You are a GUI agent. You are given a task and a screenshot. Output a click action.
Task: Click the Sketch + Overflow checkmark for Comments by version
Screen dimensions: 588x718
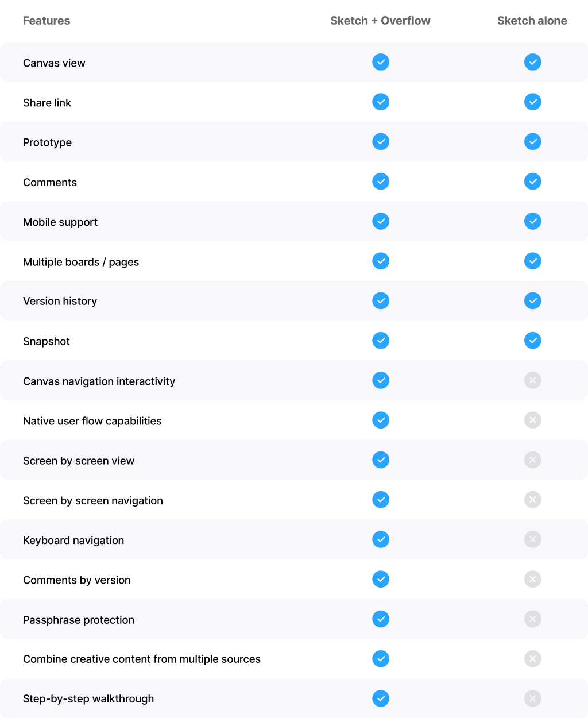click(x=381, y=579)
